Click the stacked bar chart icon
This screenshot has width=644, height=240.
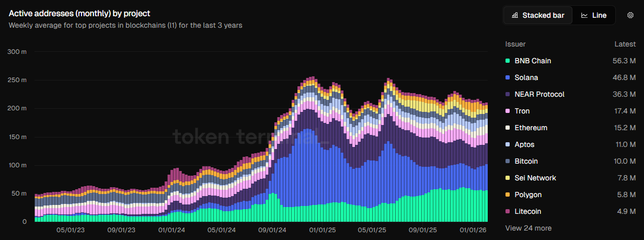515,15
